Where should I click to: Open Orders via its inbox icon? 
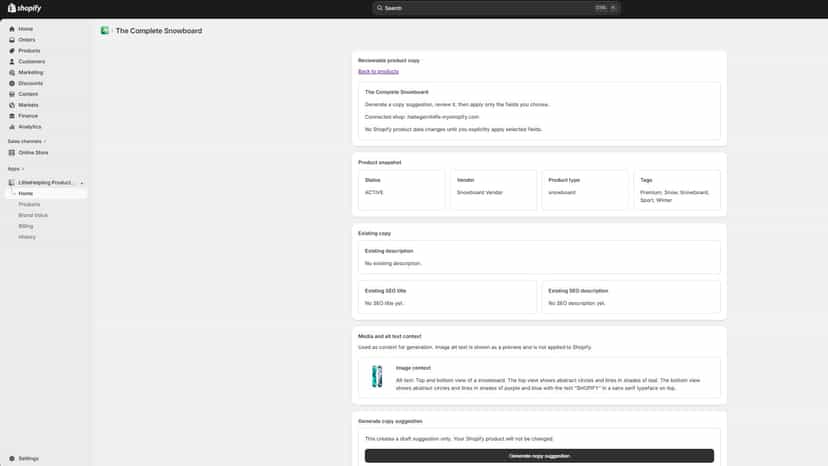(12, 40)
